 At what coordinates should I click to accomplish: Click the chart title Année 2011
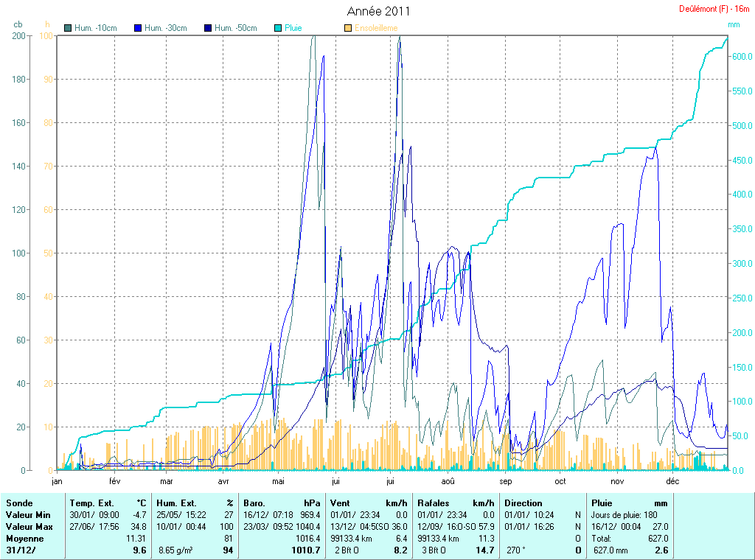(378, 11)
